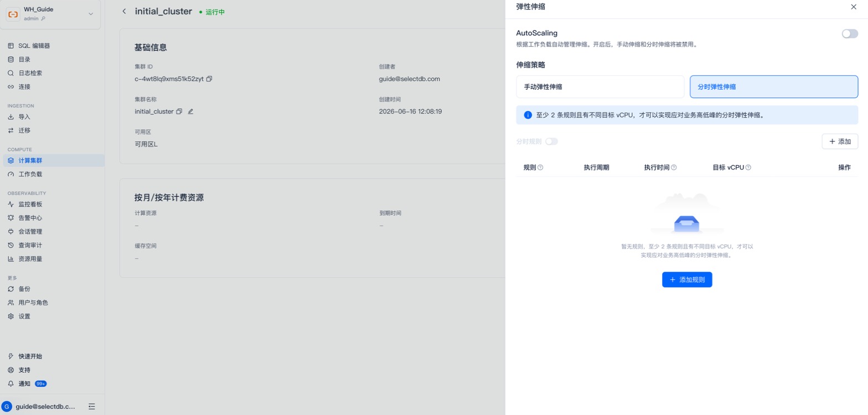868x415 pixels.
Task: Click the 伸缩策略 heading
Action: [x=530, y=65]
